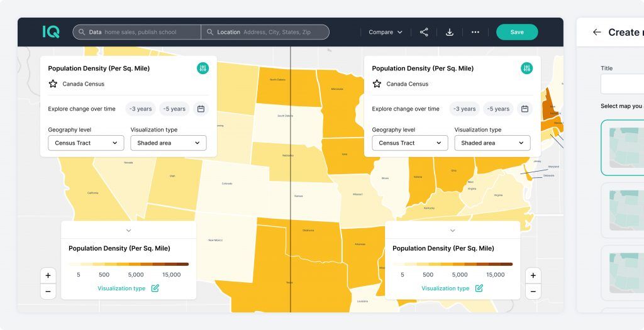Open left Visualization type Shaded area dropdown
The width and height of the screenshot is (644, 330).
pyautogui.click(x=169, y=143)
